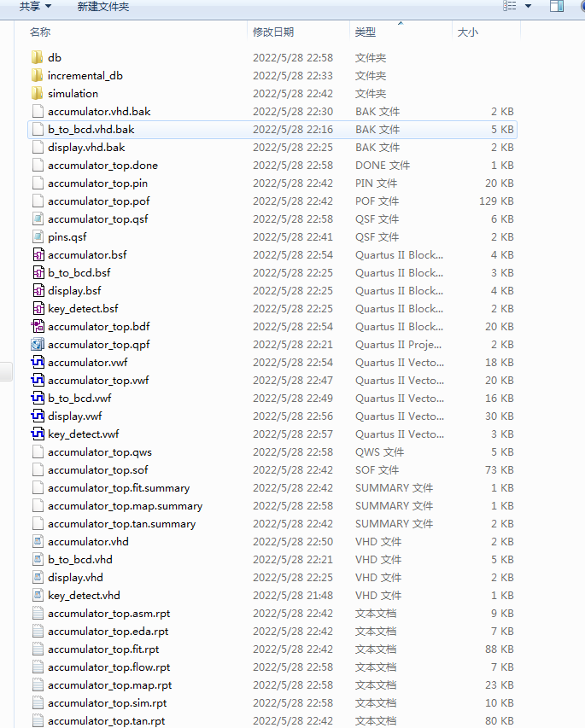Click display.bsf block symbol icon
The width and height of the screenshot is (585, 728).
tap(38, 291)
